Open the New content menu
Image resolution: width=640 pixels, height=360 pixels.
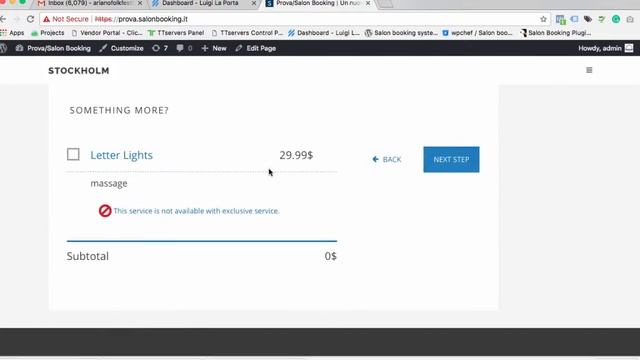tap(214, 48)
